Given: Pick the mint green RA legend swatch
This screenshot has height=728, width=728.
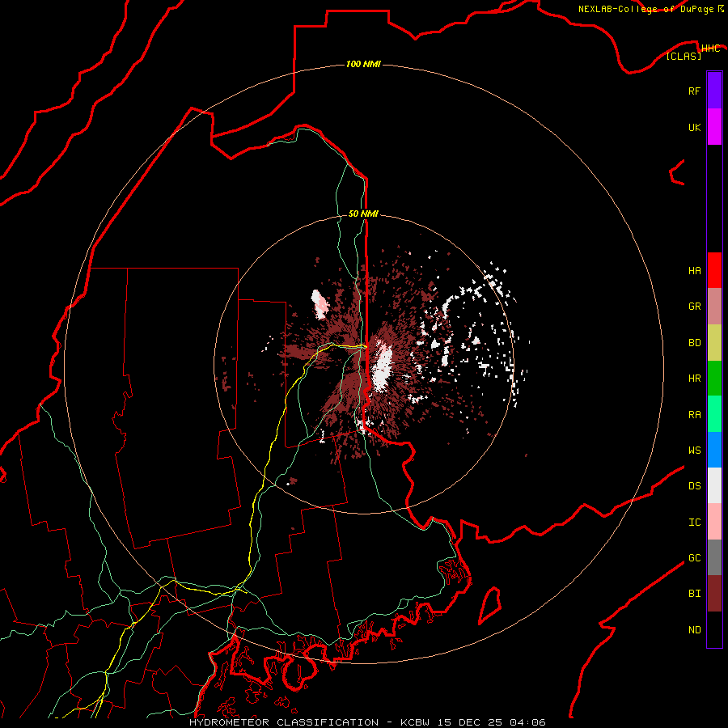Looking at the screenshot, I should 714,414.
